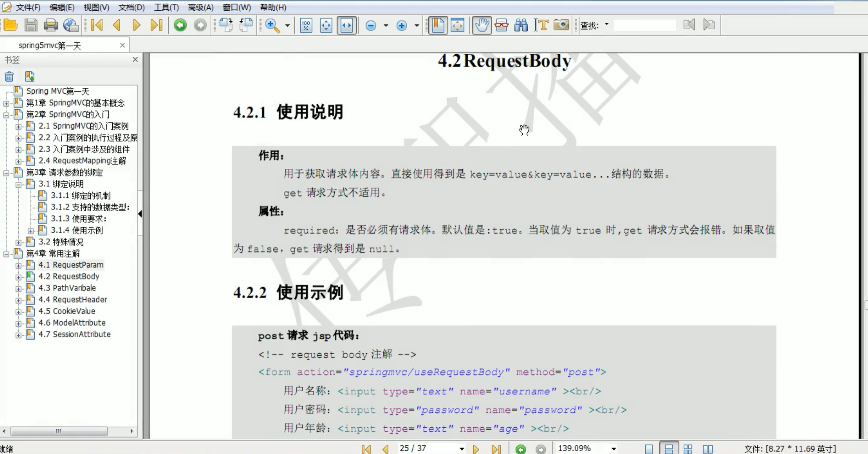Expand the 4.2 RequestBody bookmark node
Viewport: 868px width, 454px height.
[x=18, y=277]
